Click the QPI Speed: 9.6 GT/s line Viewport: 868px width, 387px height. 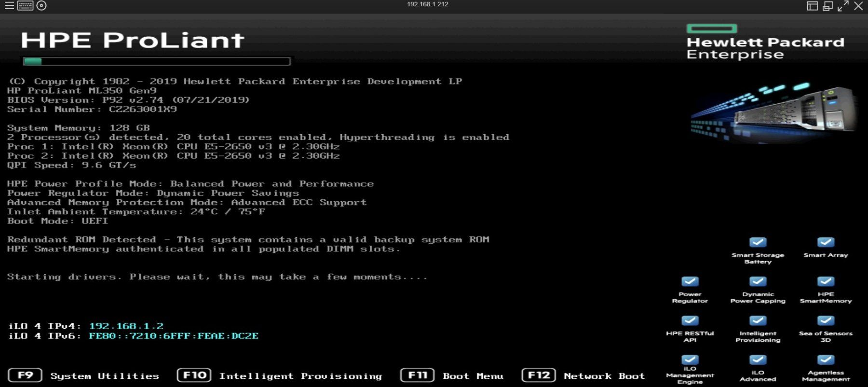click(x=72, y=165)
